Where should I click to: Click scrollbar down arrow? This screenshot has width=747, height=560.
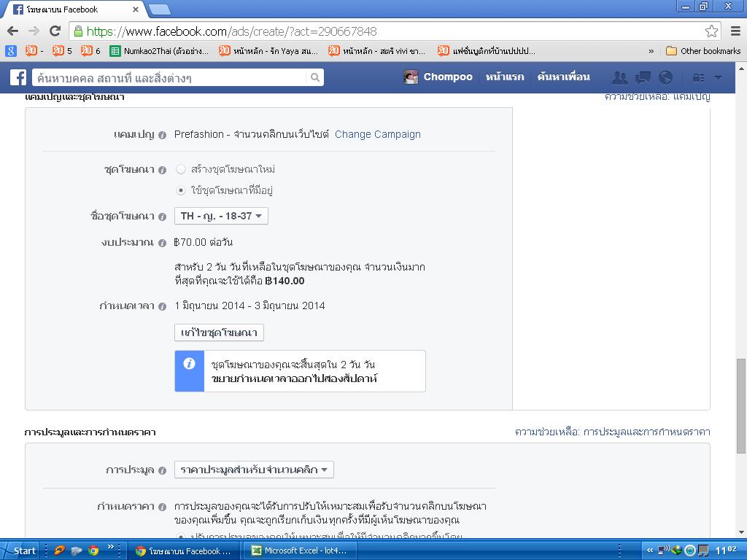[x=741, y=532]
